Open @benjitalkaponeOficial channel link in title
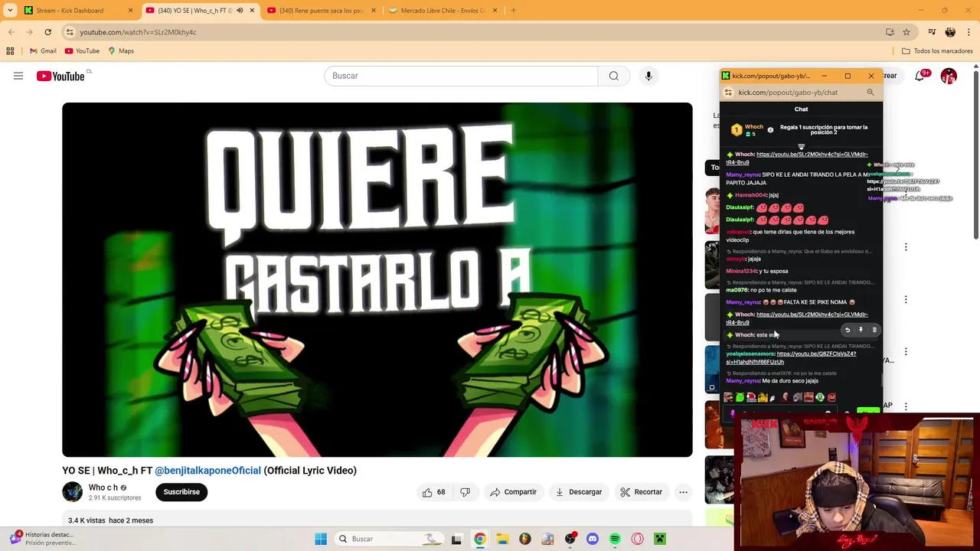This screenshot has height=551, width=980. [x=207, y=471]
